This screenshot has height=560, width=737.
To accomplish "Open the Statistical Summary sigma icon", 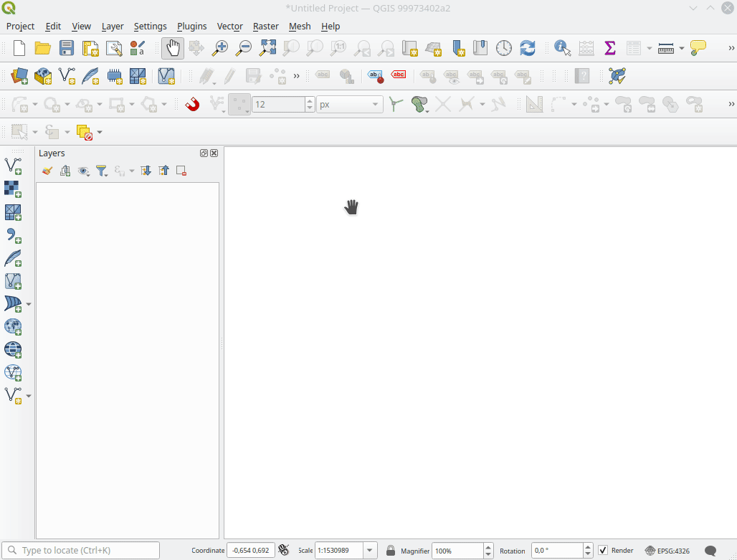I will (x=610, y=48).
